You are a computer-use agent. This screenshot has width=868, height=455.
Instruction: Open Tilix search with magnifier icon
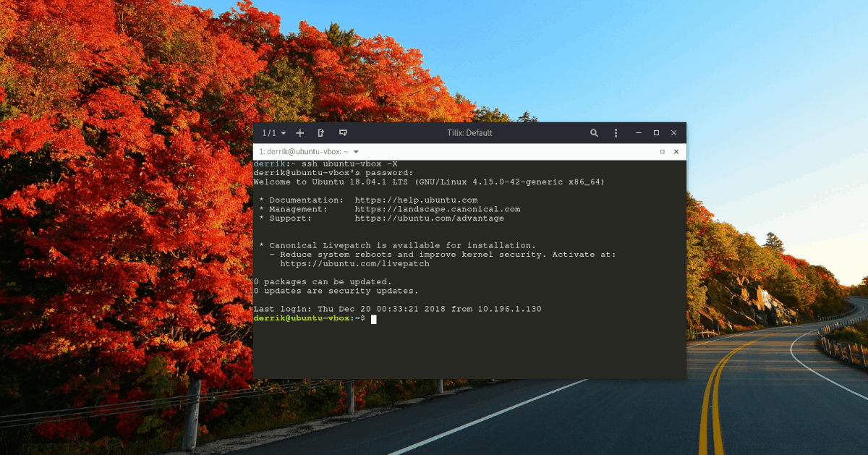pos(594,133)
